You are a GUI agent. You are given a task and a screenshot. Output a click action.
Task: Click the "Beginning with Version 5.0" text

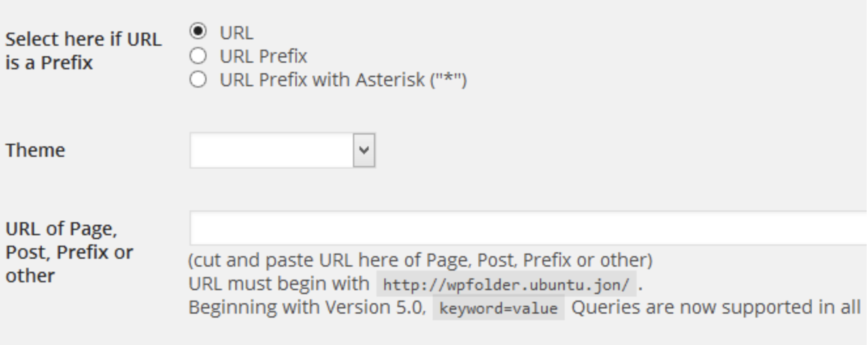point(306,308)
